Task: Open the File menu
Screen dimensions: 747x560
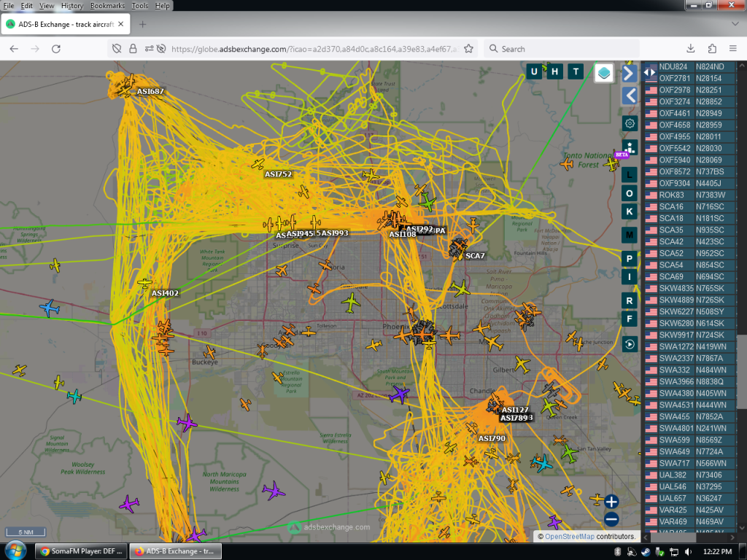Action: 9,6
